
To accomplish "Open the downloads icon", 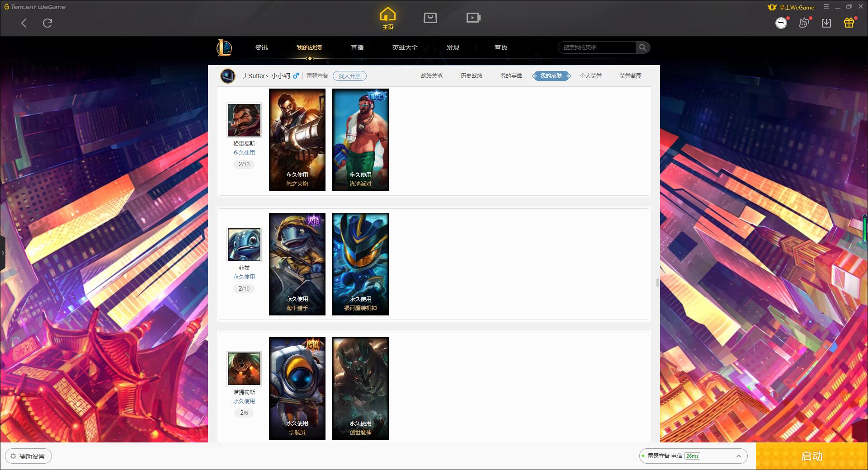I will pos(826,23).
